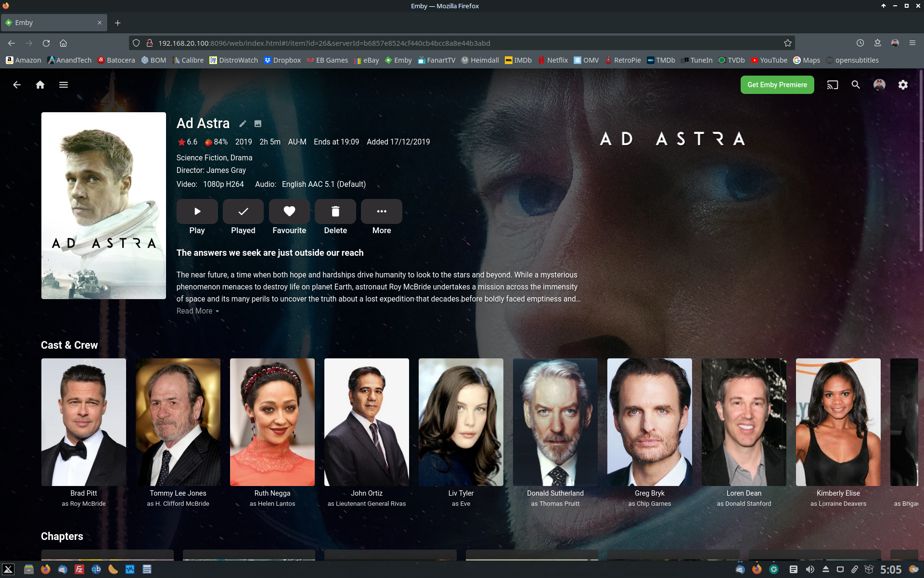This screenshot has width=924, height=578.
Task: Go back using Emby's back arrow
Action: (17, 85)
